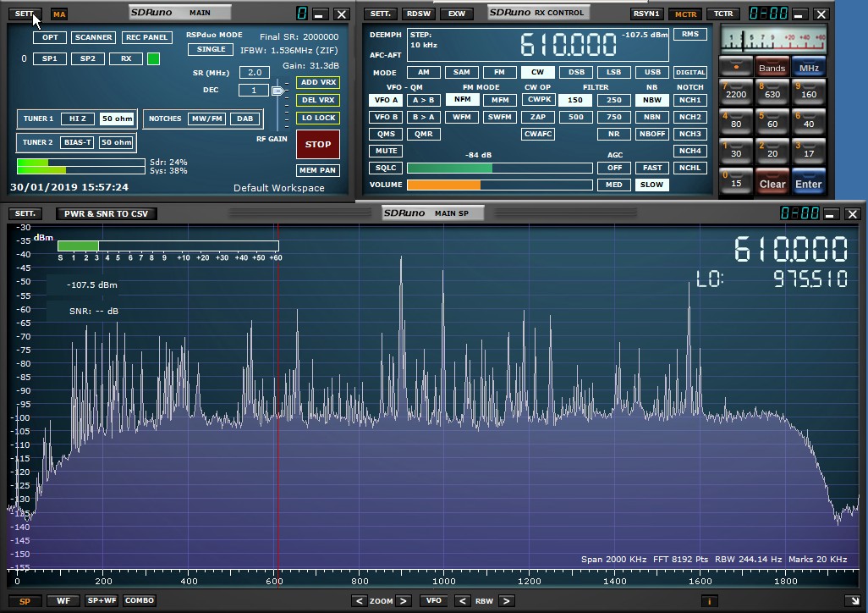Viewport: 868px width, 613px height.
Task: Click the MHz keypad button
Action: tap(809, 68)
